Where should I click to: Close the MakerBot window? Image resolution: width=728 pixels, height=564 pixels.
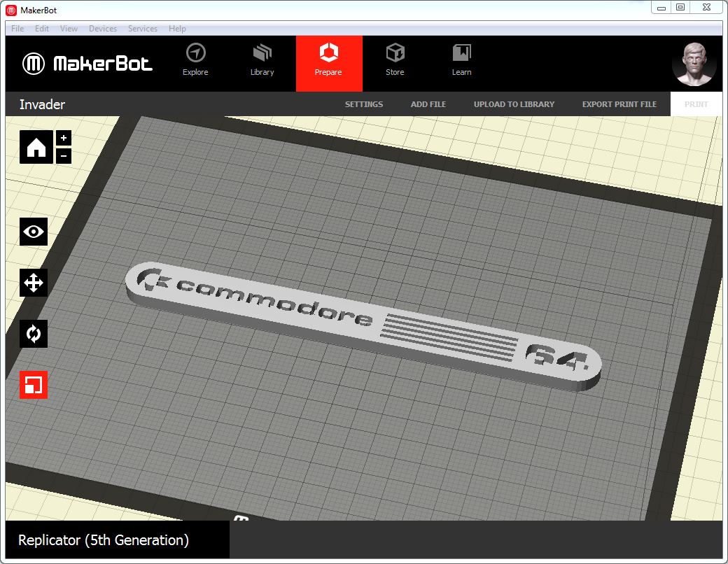706,8
